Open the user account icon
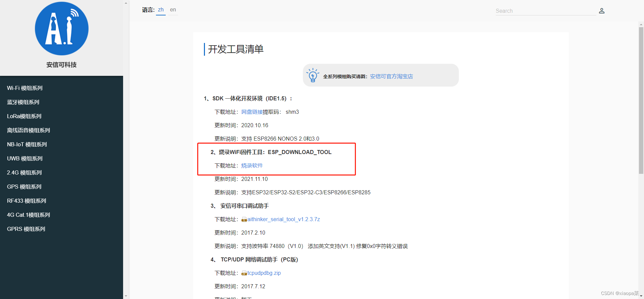The height and width of the screenshot is (299, 644). point(602,11)
